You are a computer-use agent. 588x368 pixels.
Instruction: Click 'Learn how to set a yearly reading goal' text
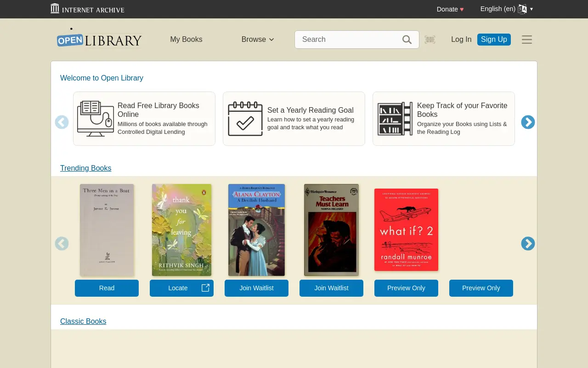point(311,123)
